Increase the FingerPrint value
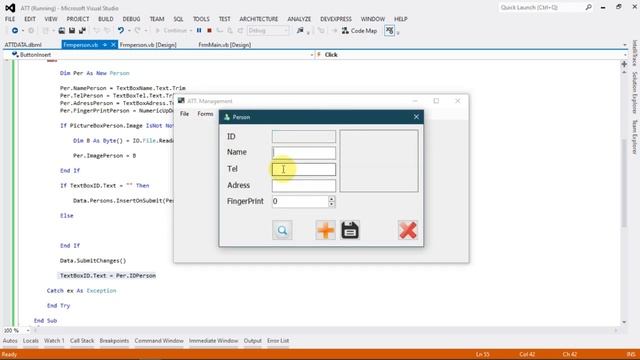 point(331,198)
